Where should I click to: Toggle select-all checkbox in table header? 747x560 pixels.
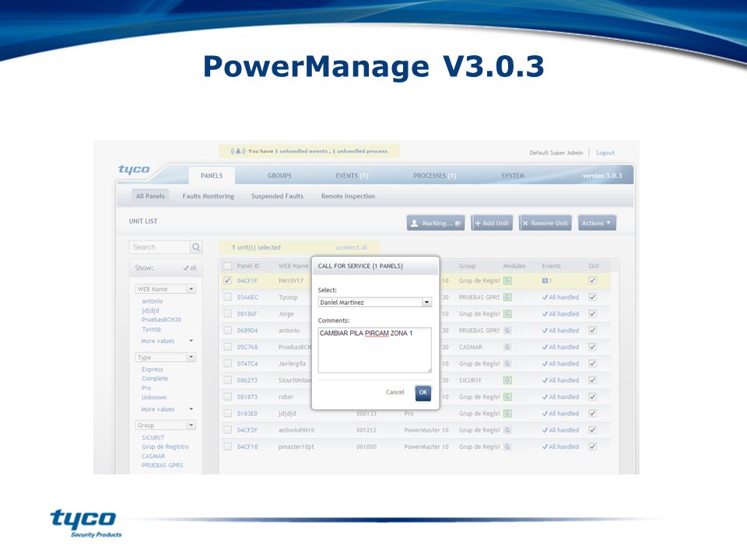click(228, 266)
